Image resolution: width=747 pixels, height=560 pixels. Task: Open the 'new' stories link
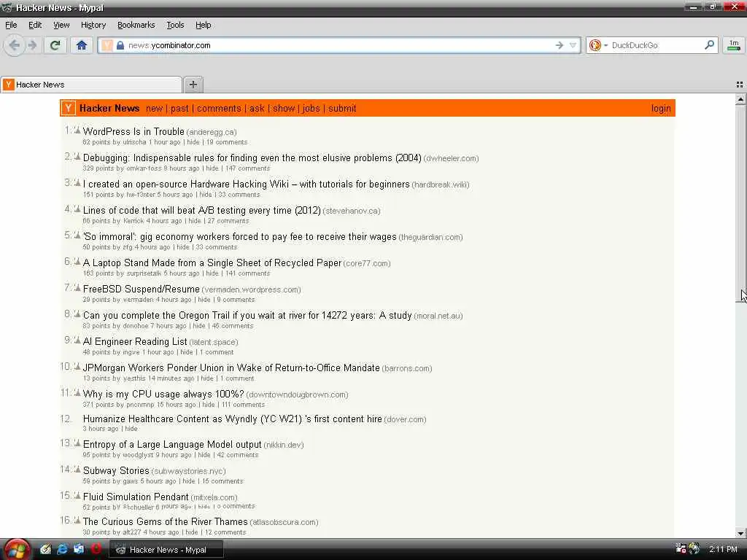154,108
